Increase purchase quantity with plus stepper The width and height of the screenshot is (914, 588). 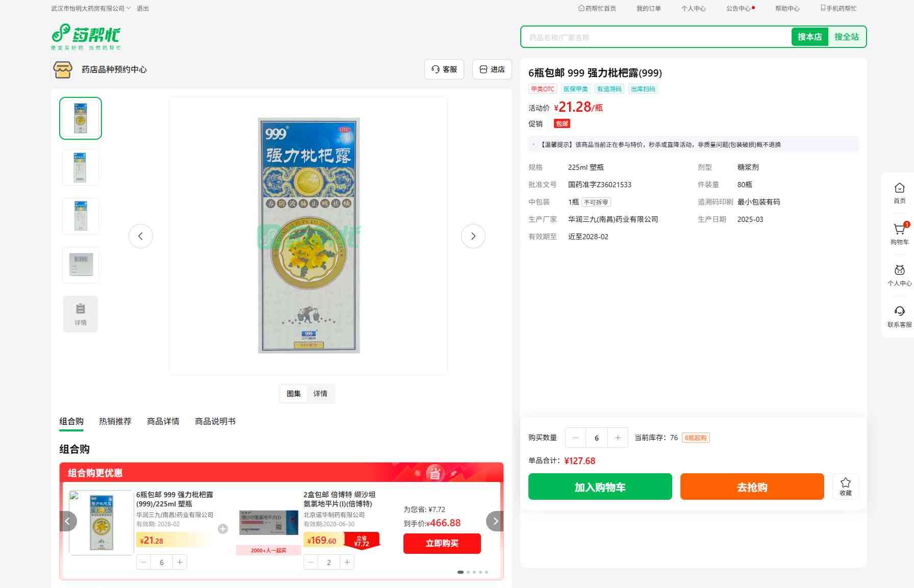[x=618, y=438]
